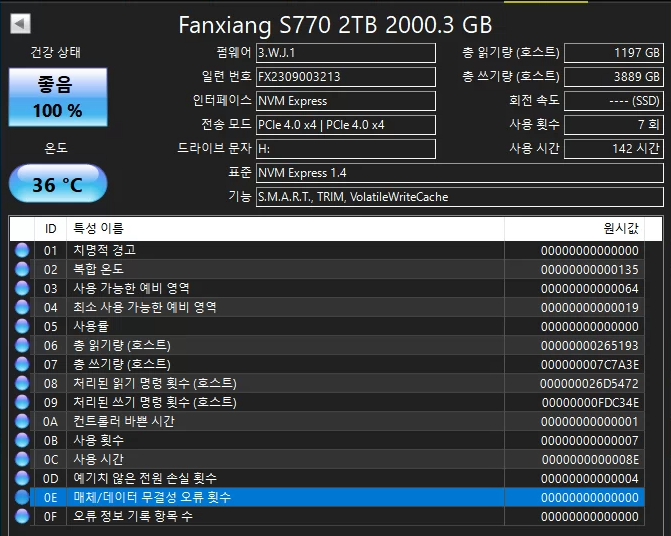Select the row 치명적 경고
The height and width of the screenshot is (536, 671).
click(327, 250)
